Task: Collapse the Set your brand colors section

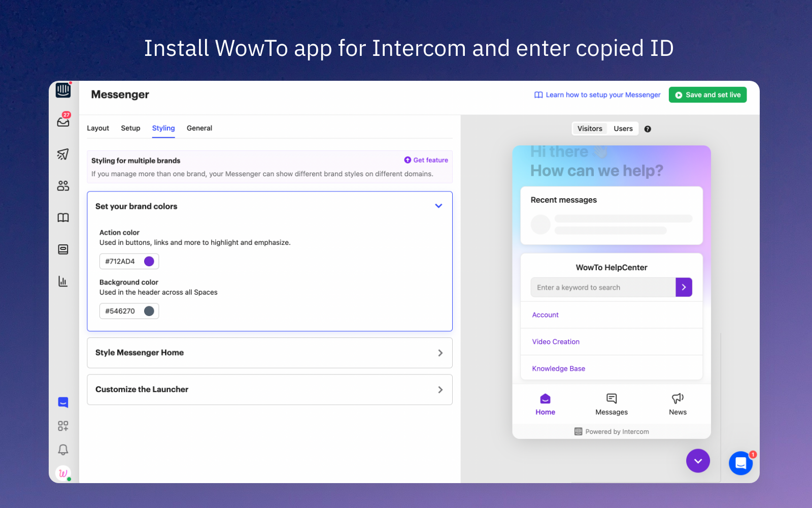Action: pyautogui.click(x=438, y=206)
